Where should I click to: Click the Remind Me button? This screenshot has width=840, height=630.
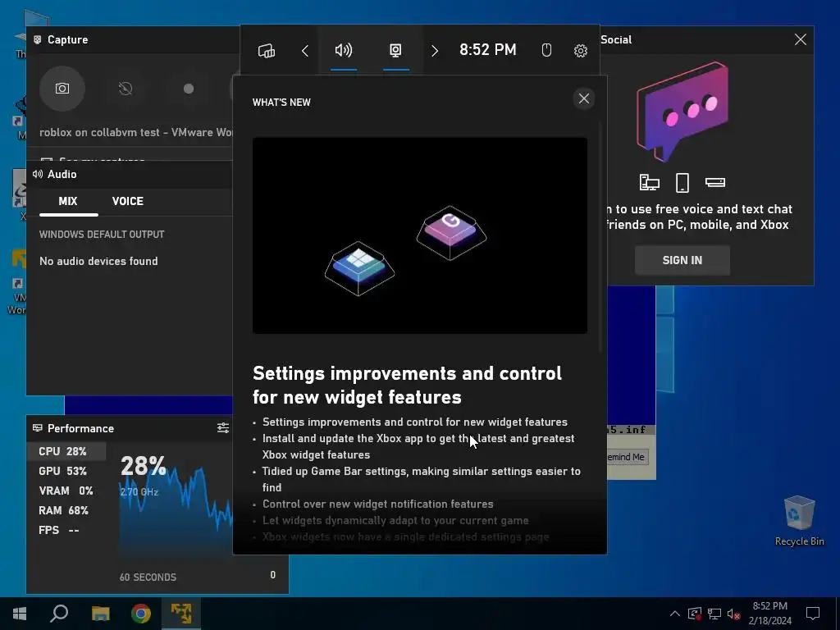click(627, 457)
